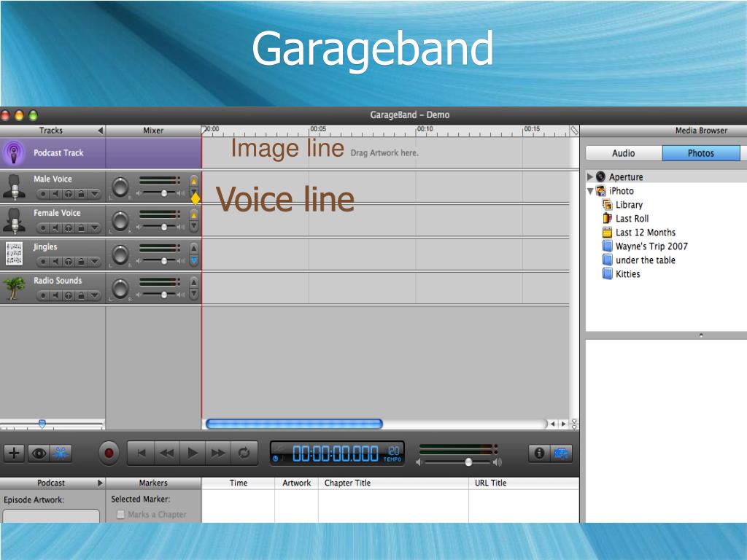This screenshot has height=560, width=747.
Task: Click the Chapter Title column header
Action: [x=393, y=483]
